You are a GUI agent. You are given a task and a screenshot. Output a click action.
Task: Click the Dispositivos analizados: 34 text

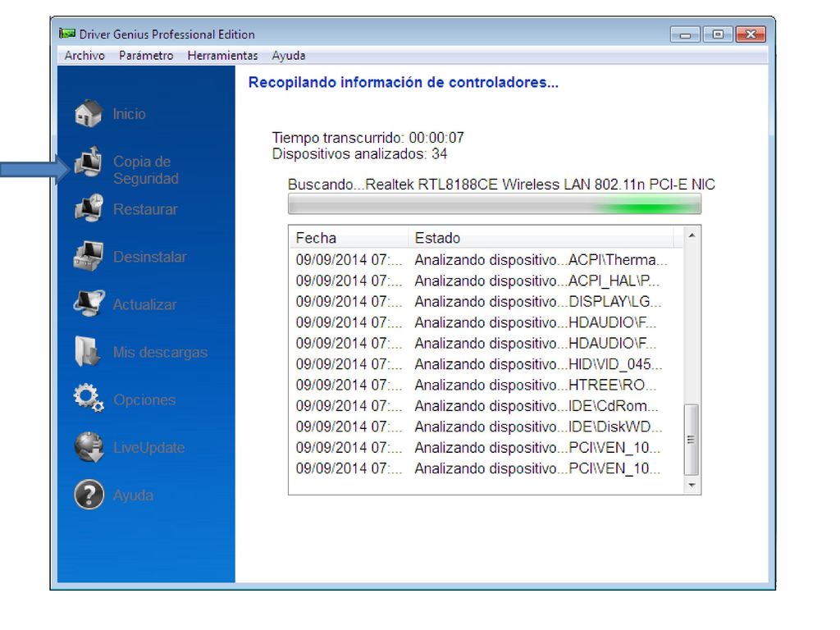359,154
